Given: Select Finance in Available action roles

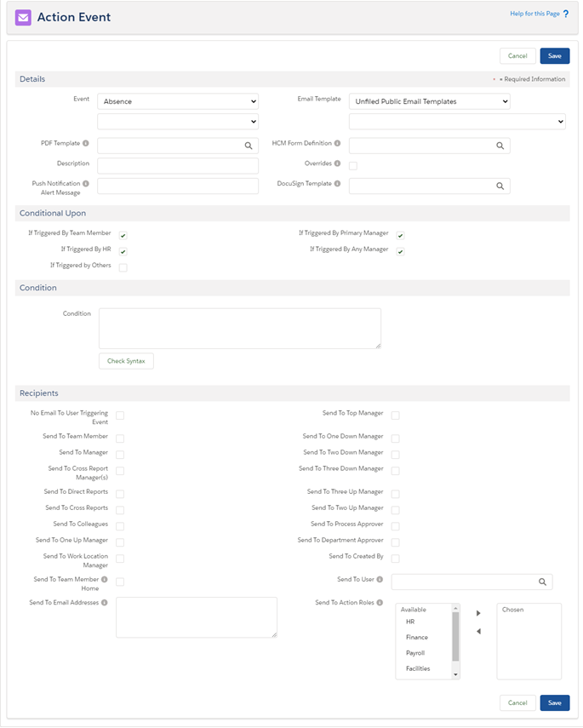Looking at the screenshot, I should (417, 637).
